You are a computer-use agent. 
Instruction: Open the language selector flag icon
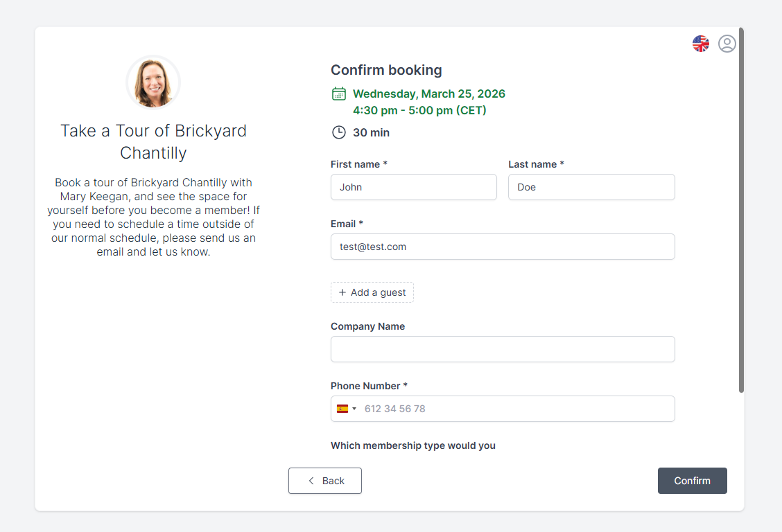pos(701,44)
